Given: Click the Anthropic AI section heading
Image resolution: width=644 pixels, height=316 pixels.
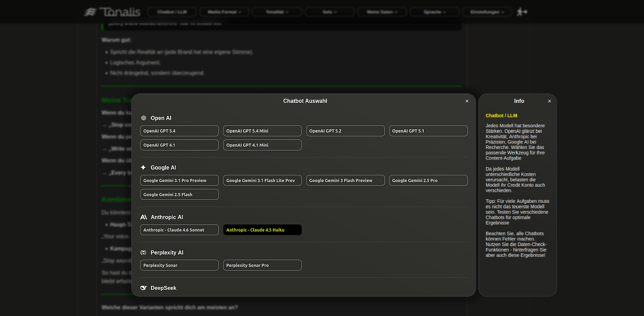Looking at the screenshot, I should [x=167, y=217].
